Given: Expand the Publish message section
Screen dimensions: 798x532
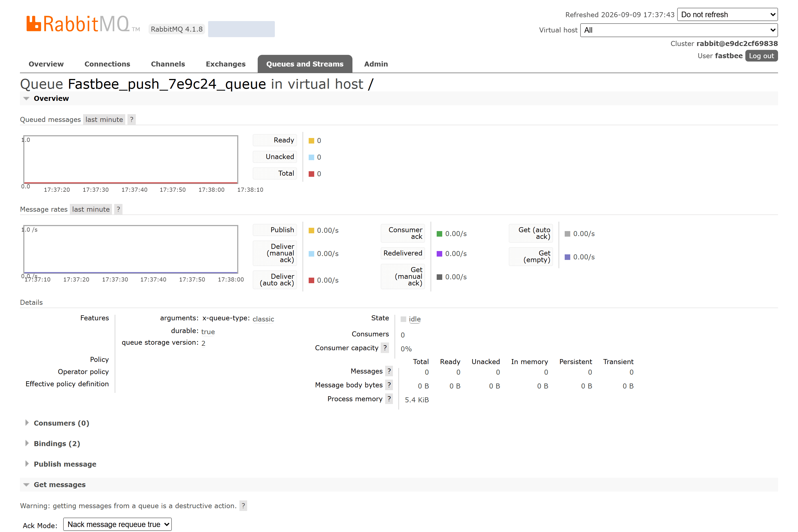Looking at the screenshot, I should coord(65,464).
